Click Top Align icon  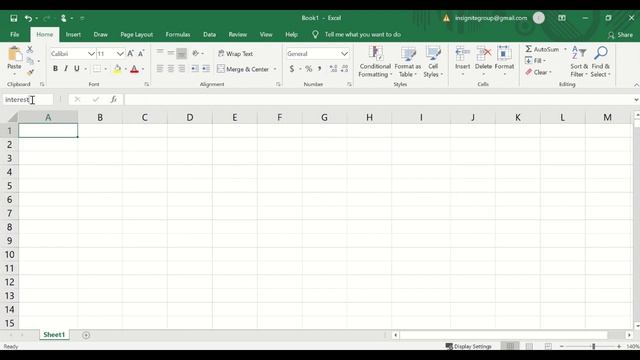point(160,53)
